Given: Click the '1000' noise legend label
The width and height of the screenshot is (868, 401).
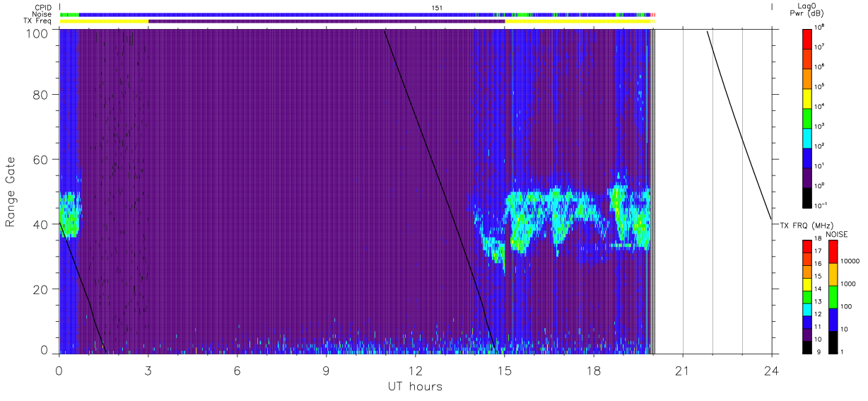Looking at the screenshot, I should point(849,284).
